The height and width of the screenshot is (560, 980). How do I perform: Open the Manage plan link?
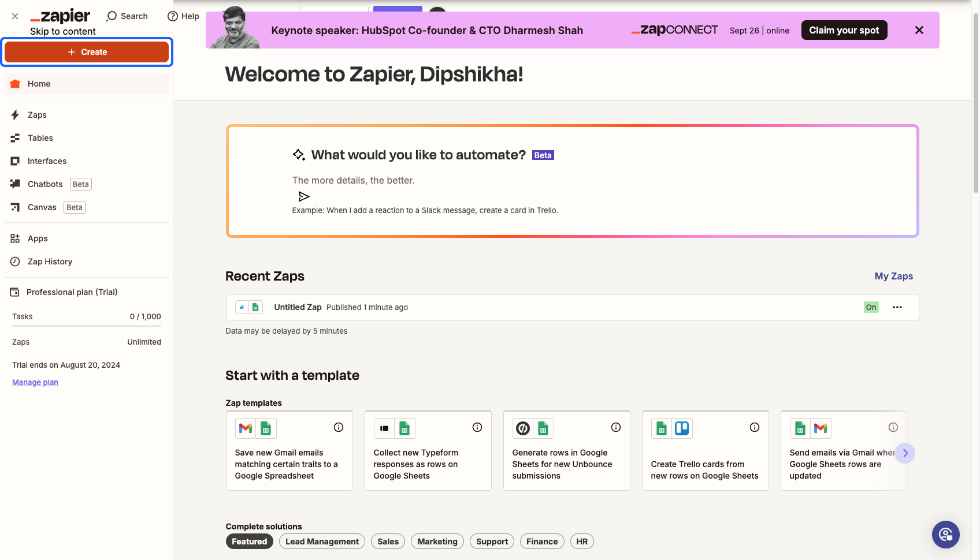point(35,382)
